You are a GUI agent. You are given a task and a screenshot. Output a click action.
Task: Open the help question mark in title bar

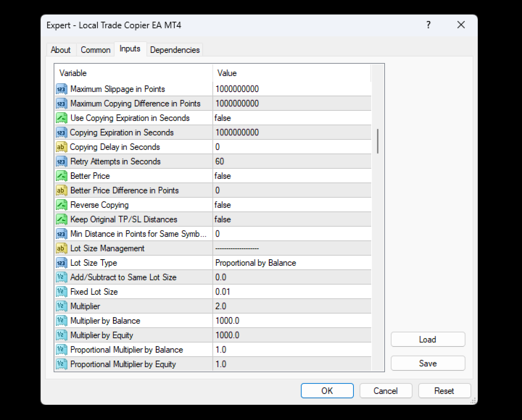click(428, 25)
